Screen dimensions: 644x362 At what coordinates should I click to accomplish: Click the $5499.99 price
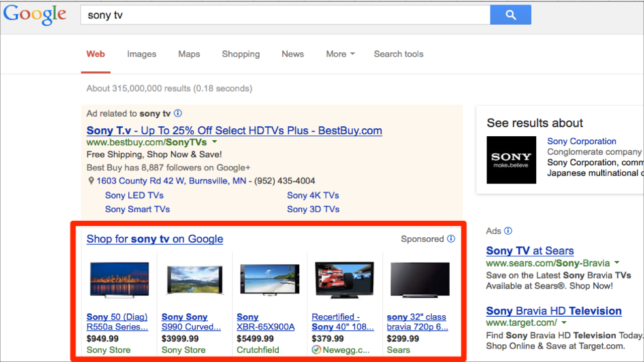pyautogui.click(x=256, y=339)
